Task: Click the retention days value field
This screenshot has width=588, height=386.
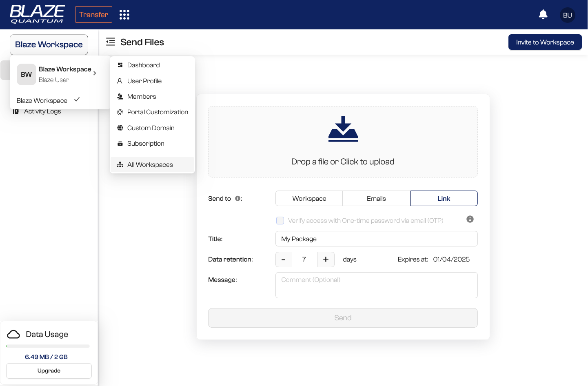Action: [304, 260]
